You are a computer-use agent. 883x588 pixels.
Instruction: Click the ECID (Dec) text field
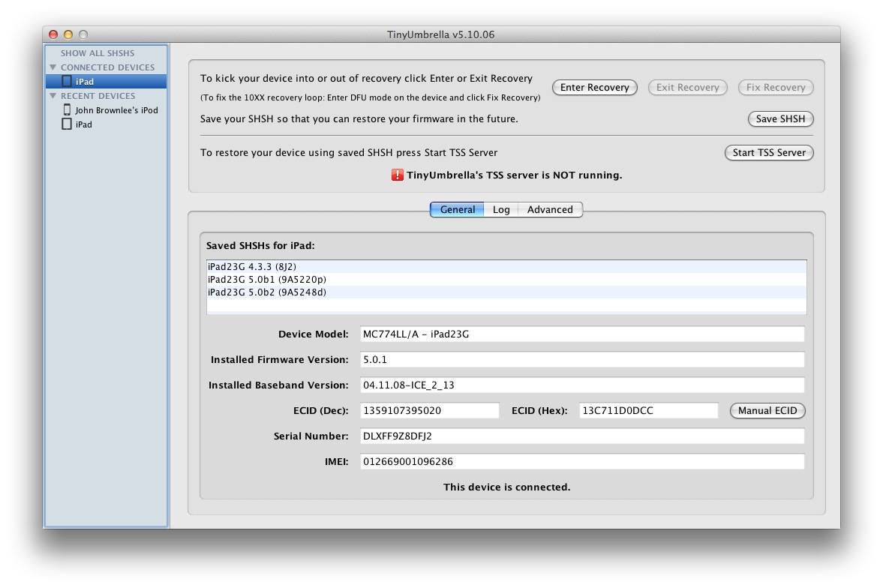(429, 410)
